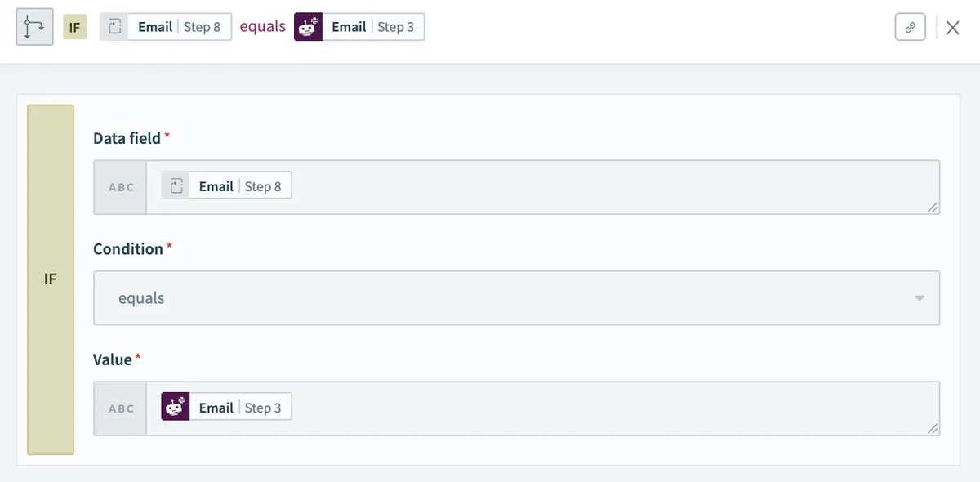
Task: Click the step icon inside the Data field pill
Action: point(176,186)
